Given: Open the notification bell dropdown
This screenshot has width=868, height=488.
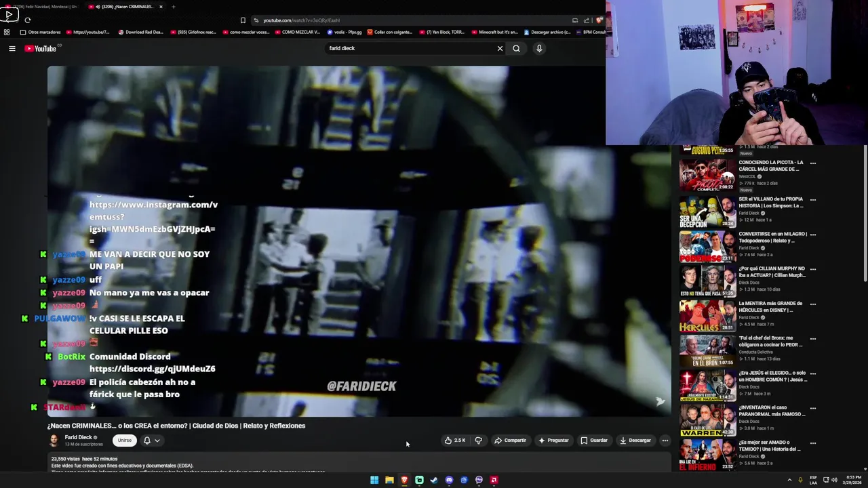Looking at the screenshot, I should point(151,441).
